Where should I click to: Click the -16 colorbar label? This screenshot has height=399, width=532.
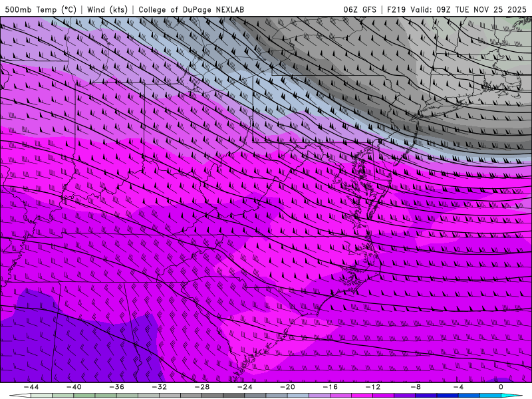click(x=331, y=387)
